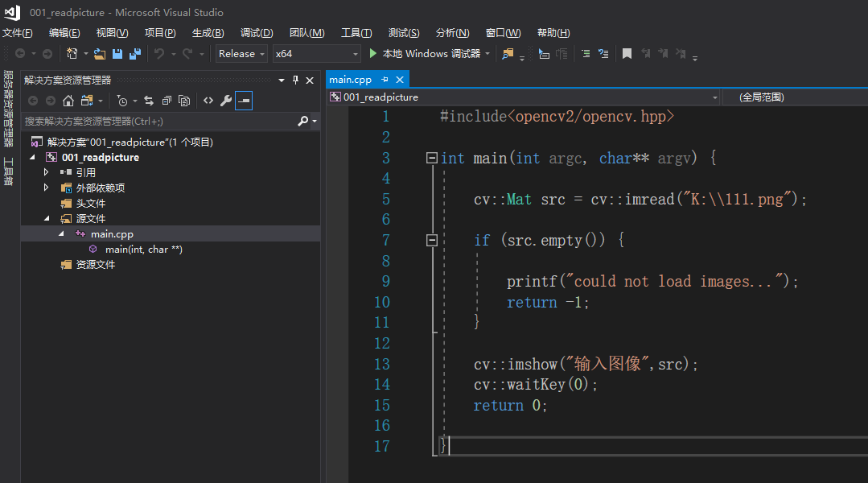Collapse the main.cpp tree node
The height and width of the screenshot is (483, 868).
(61, 234)
